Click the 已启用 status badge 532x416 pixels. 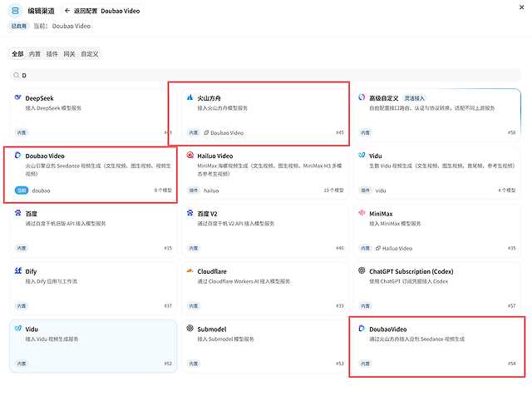[x=18, y=26]
